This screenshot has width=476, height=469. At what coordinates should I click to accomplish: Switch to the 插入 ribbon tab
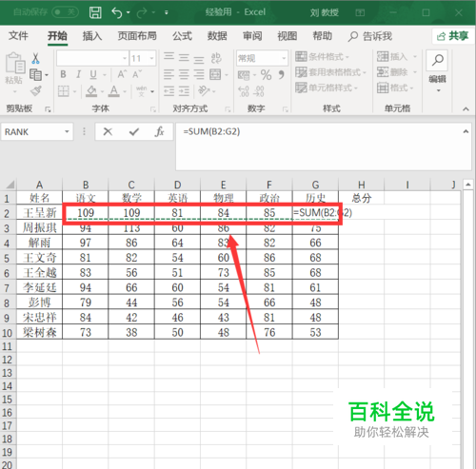point(92,35)
